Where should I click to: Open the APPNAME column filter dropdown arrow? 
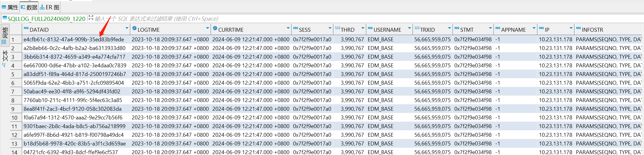tap(534, 28)
